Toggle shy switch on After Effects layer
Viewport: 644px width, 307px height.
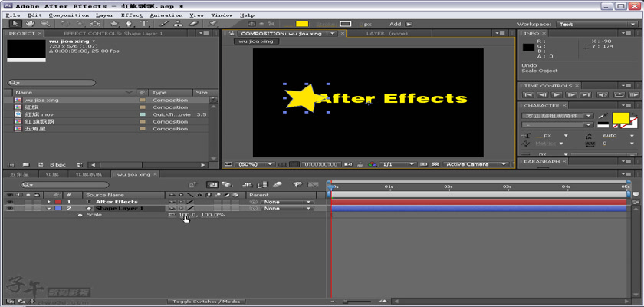click(x=172, y=202)
